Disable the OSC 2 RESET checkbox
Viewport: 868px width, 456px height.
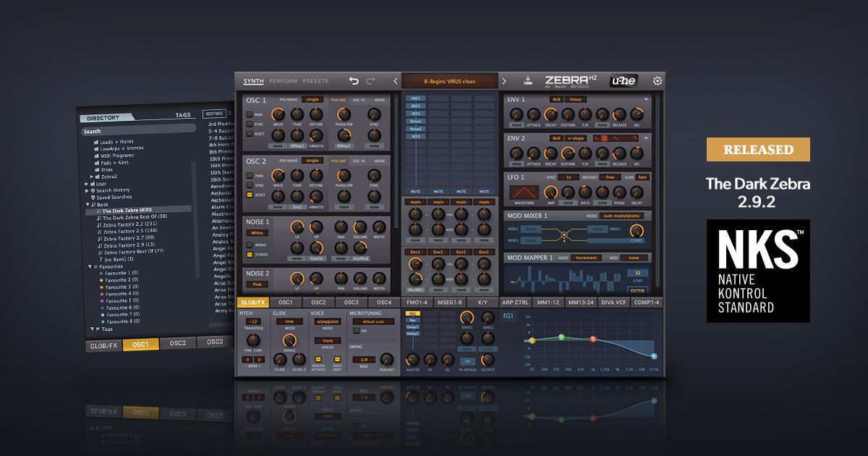pos(250,195)
